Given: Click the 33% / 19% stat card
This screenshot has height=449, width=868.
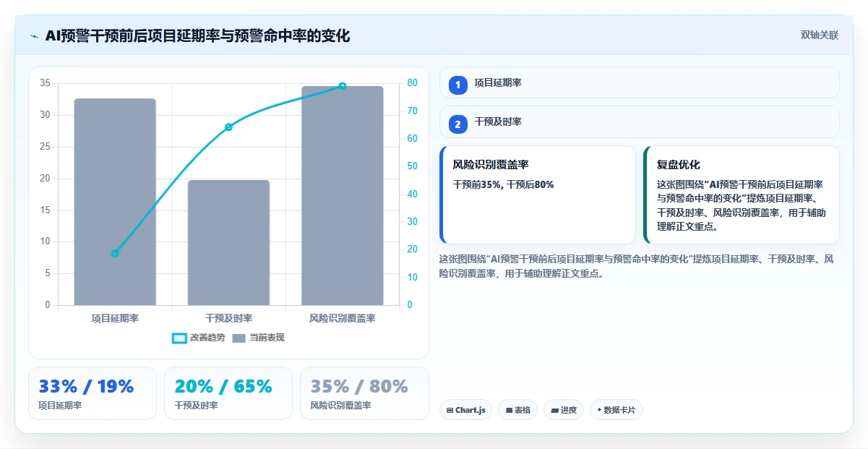Looking at the screenshot, I should 93,393.
